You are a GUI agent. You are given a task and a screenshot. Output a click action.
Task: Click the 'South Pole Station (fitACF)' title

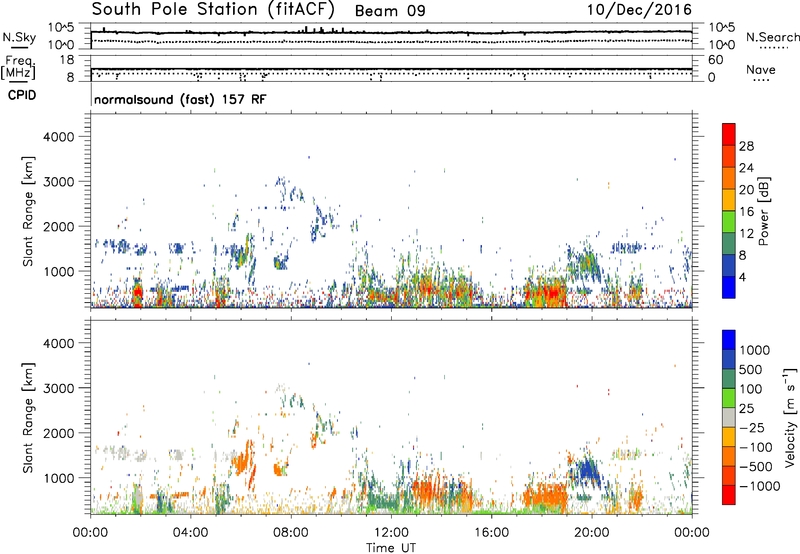[x=213, y=9]
